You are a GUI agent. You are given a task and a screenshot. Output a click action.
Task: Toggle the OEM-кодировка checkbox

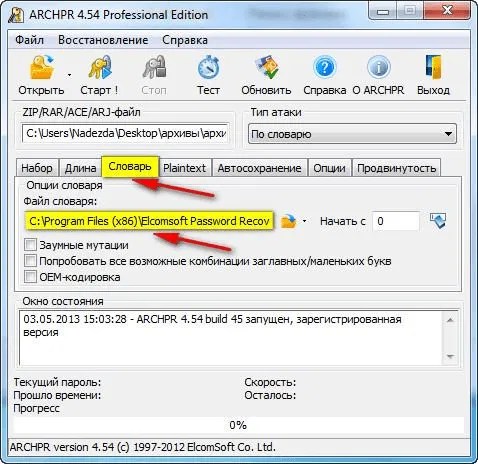coord(30,277)
